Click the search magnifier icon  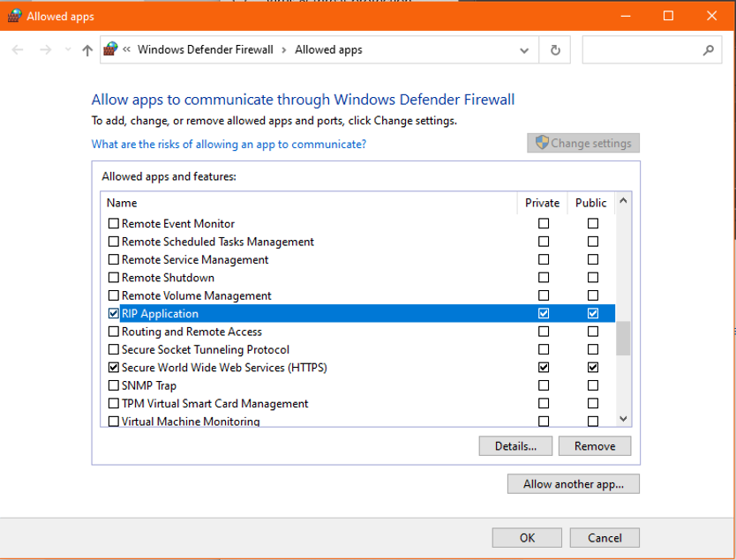tap(709, 49)
